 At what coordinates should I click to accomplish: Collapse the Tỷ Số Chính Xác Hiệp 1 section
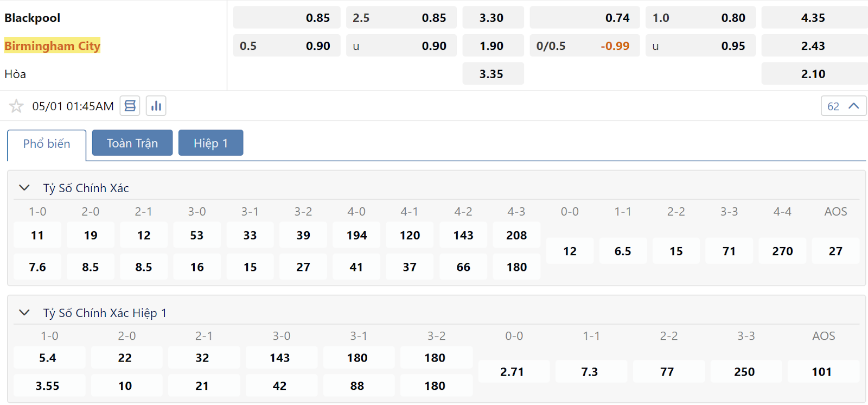coord(24,313)
